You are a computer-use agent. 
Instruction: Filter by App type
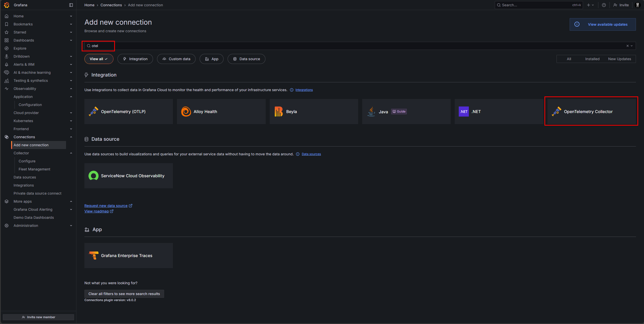pos(211,59)
